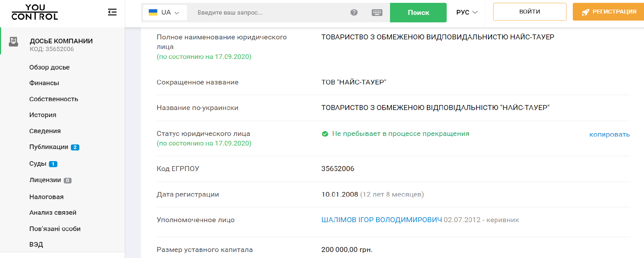This screenshot has height=258, width=644.
Task: Click the копировать link
Action: (609, 135)
